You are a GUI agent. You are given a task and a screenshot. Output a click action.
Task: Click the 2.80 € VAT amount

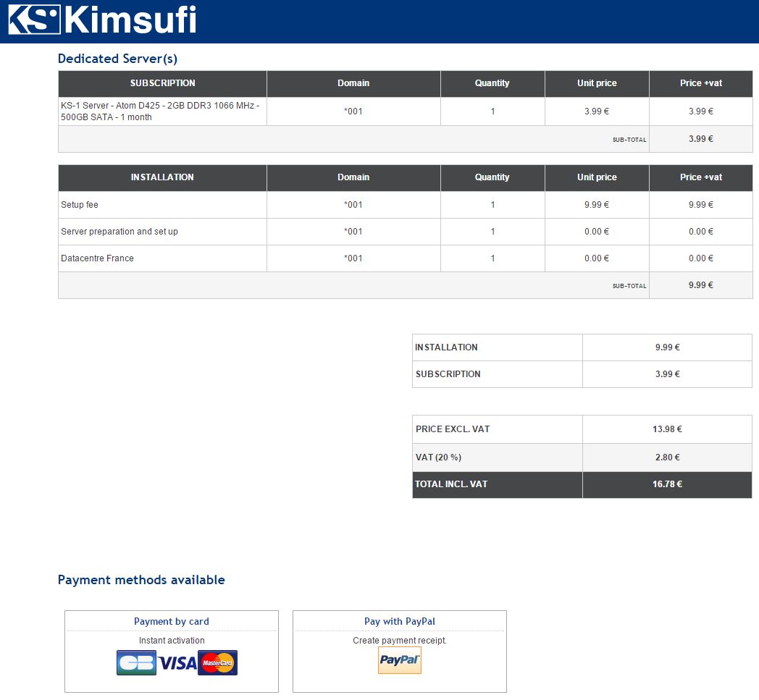pyautogui.click(x=667, y=457)
